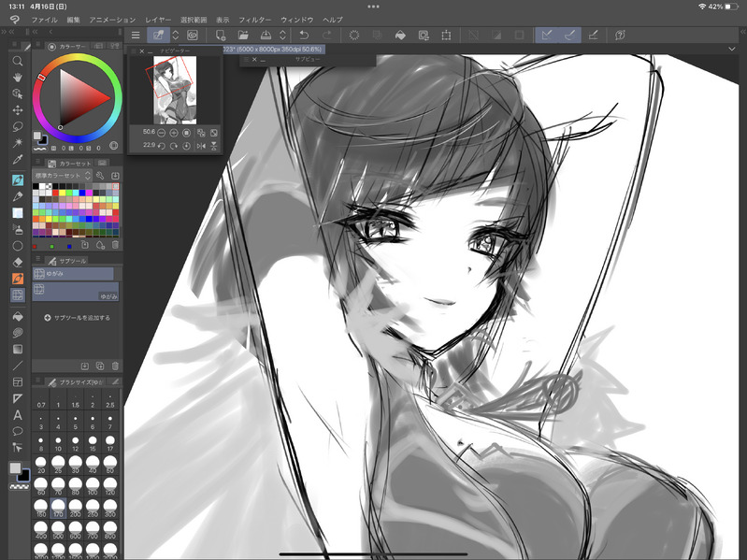
Task: Expand save options arrows in command bar
Action: (282, 36)
